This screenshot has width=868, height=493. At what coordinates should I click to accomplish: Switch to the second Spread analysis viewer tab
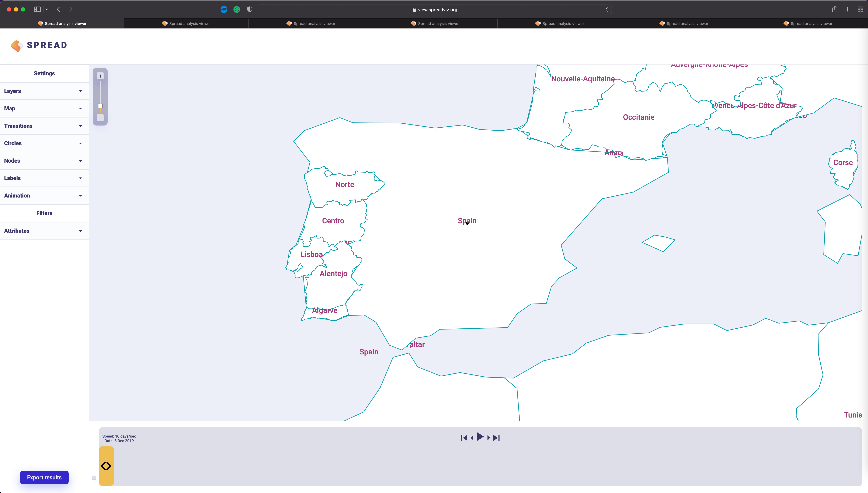click(x=186, y=23)
